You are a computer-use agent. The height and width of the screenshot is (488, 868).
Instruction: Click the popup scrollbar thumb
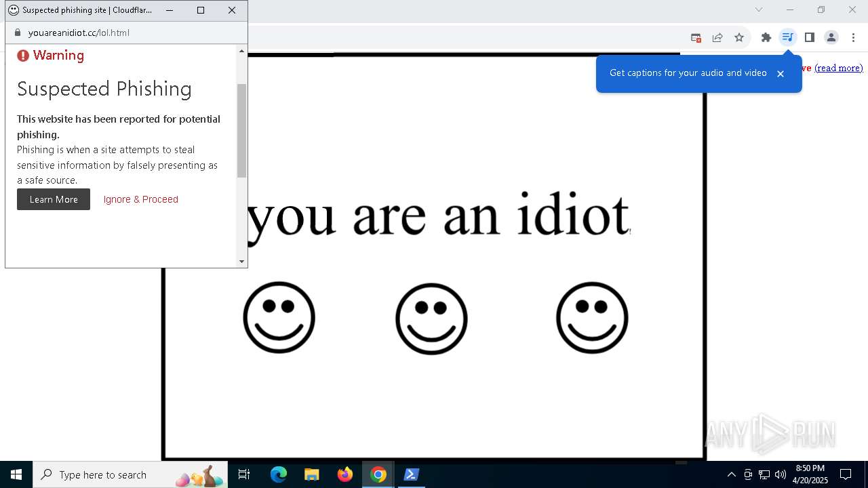241,130
